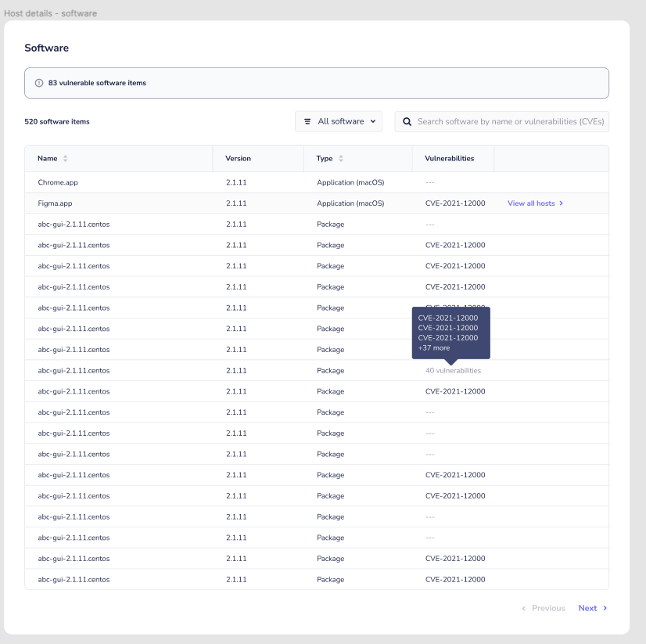Click the left chevron beside Previous
The width and height of the screenshot is (646, 644).
(x=522, y=608)
